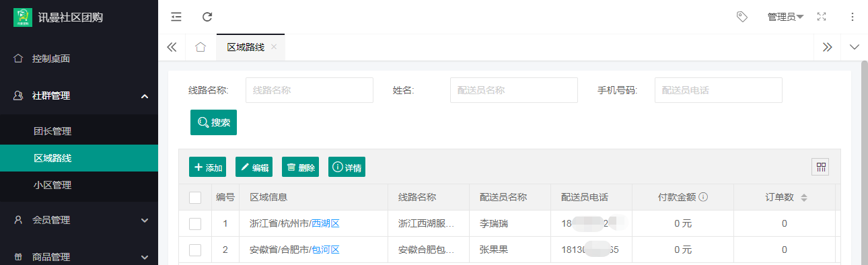The height and width of the screenshot is (265, 868).
Task: Toggle fullscreen mode icon
Action: (x=821, y=17)
